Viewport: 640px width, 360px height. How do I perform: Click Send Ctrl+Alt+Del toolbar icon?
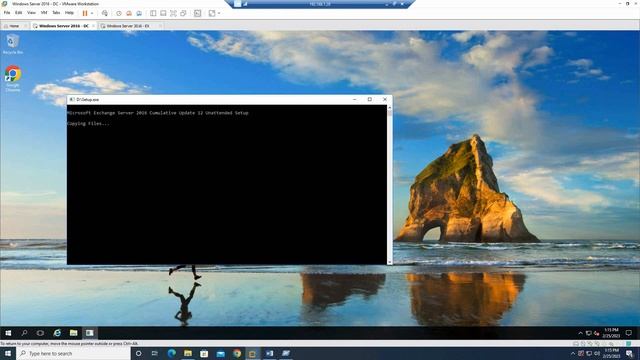tap(105, 13)
